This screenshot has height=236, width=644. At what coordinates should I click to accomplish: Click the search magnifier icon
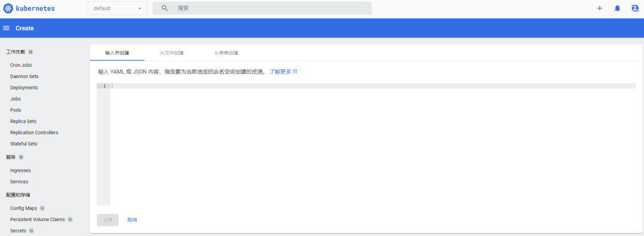tap(165, 8)
